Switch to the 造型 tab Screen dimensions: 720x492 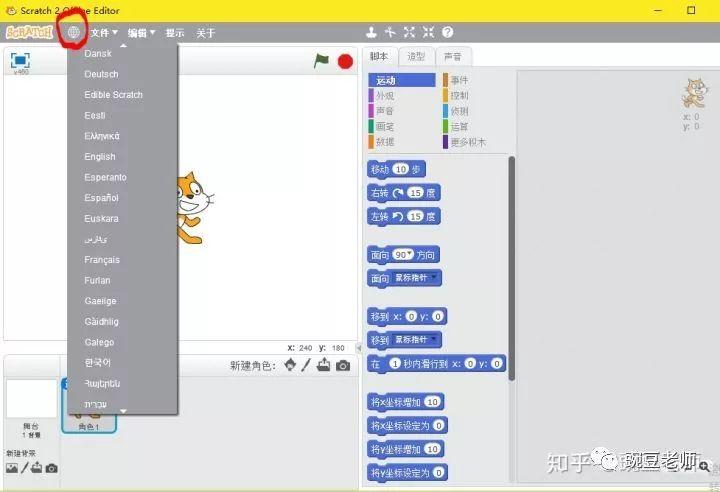[x=416, y=57]
